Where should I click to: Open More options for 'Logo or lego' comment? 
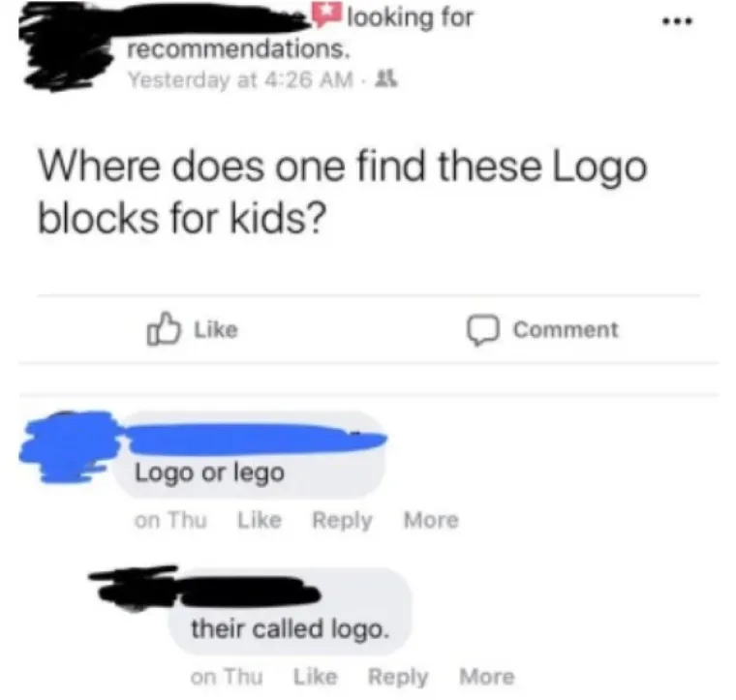431,520
